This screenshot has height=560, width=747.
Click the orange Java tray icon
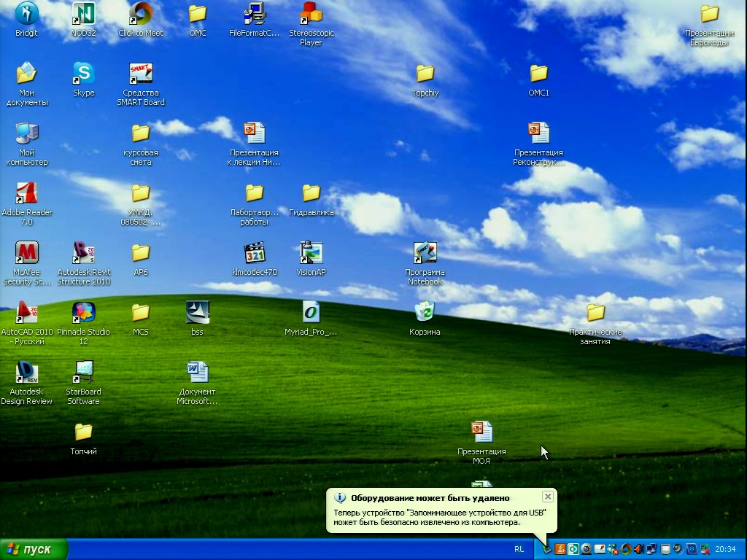point(560,550)
